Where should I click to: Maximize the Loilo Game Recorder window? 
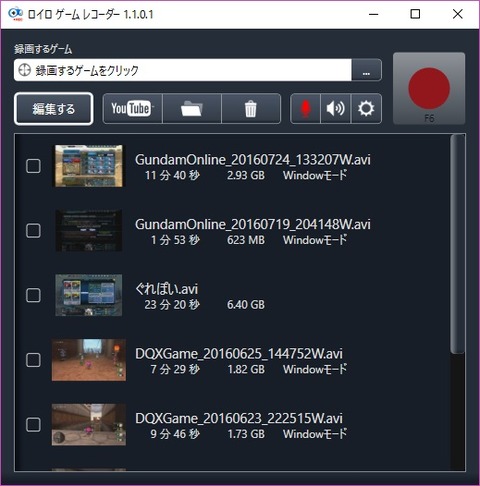pyautogui.click(x=415, y=14)
